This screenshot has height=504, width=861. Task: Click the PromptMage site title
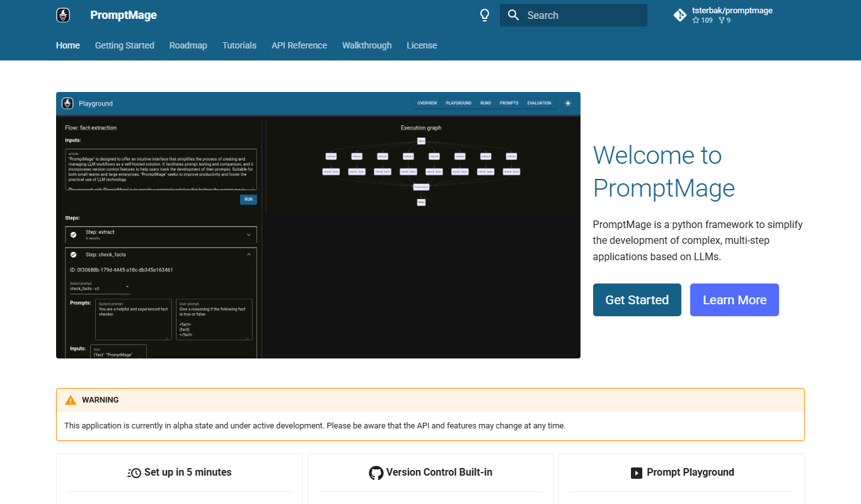(124, 15)
